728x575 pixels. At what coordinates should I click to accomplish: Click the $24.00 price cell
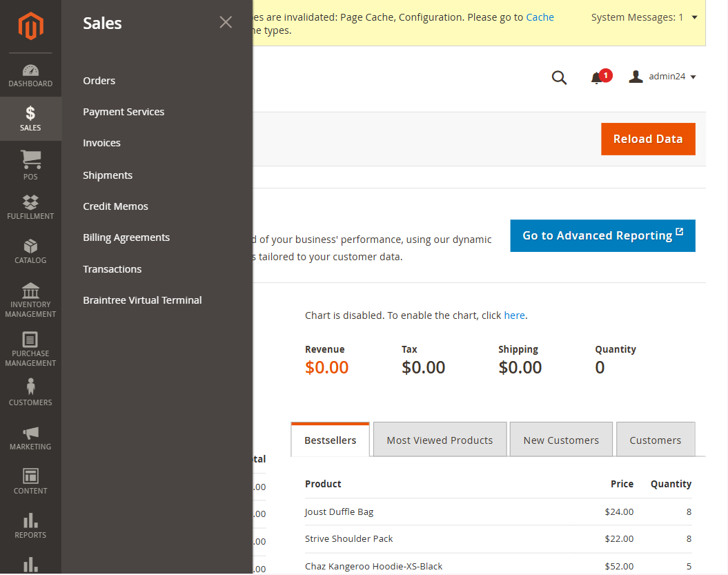click(620, 511)
